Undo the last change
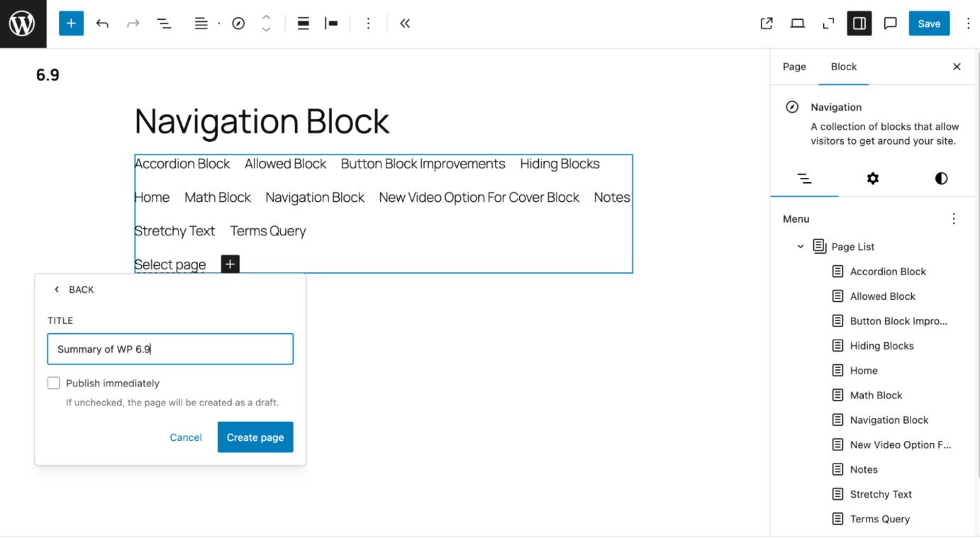Screen dimensions: 980x538 [x=102, y=23]
